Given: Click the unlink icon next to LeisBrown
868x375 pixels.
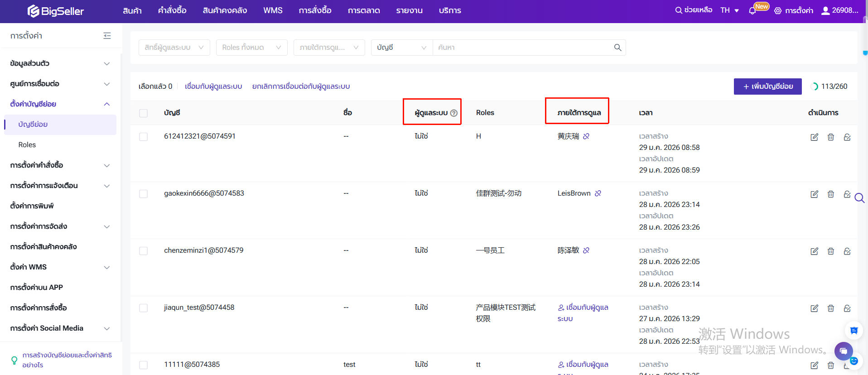Looking at the screenshot, I should (x=598, y=193).
